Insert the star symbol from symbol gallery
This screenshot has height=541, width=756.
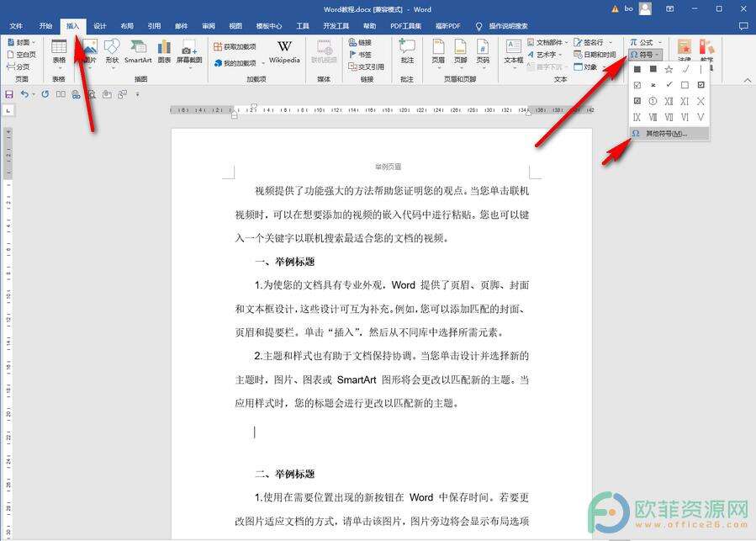coord(669,70)
